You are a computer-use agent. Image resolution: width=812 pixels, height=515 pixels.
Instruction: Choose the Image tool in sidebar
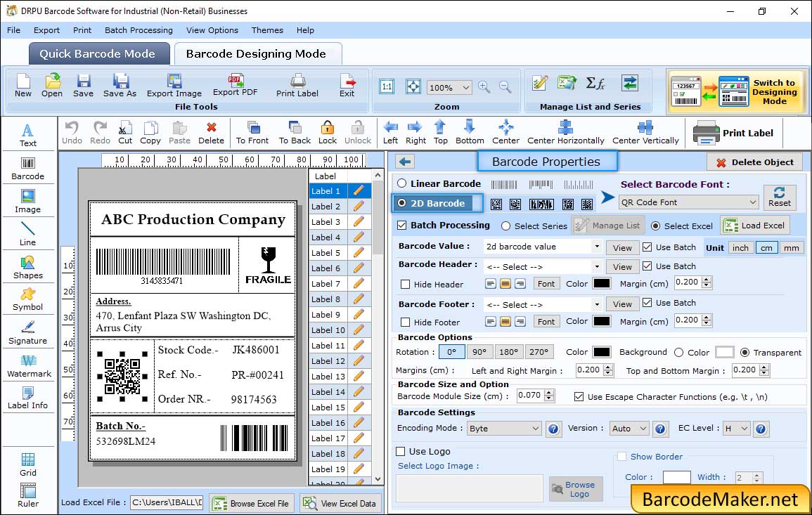click(x=28, y=202)
